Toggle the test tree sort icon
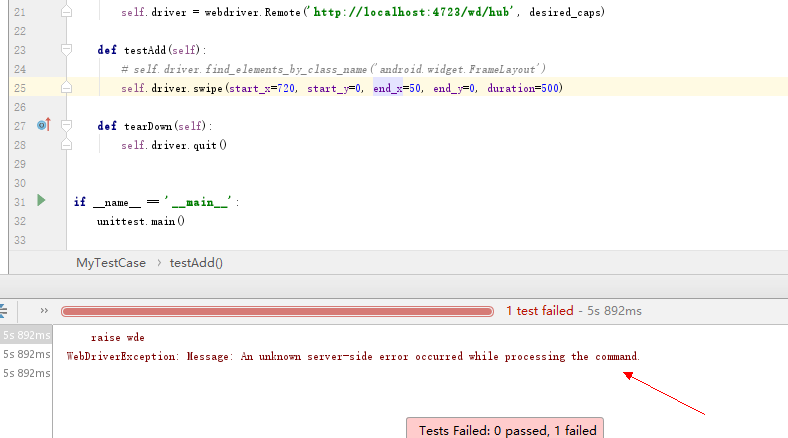788x438 pixels. [x=3, y=311]
